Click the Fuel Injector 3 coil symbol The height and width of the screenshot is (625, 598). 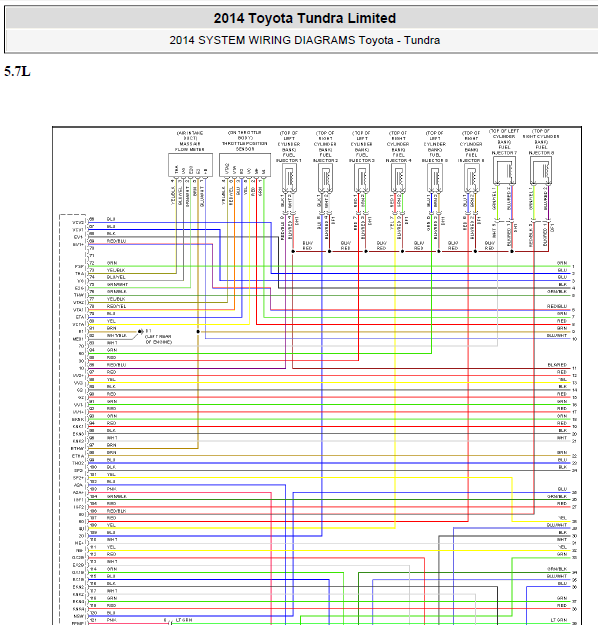[362, 178]
